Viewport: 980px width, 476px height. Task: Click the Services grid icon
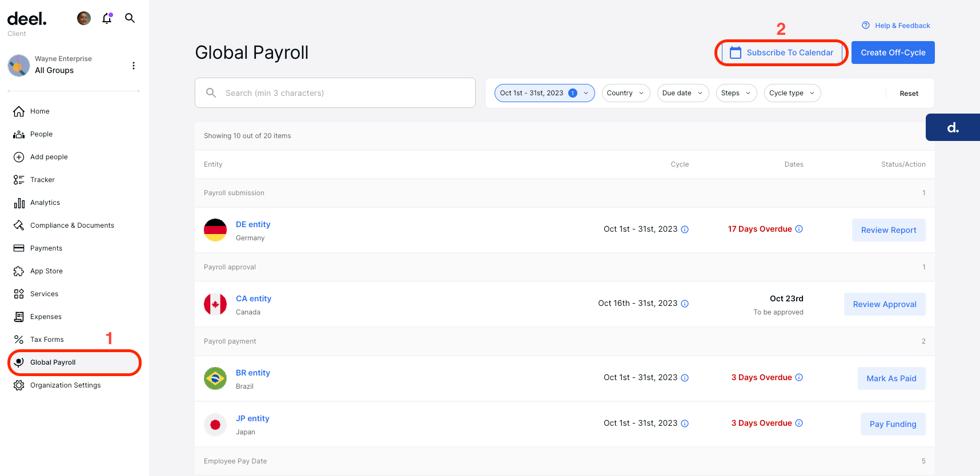[x=19, y=294]
